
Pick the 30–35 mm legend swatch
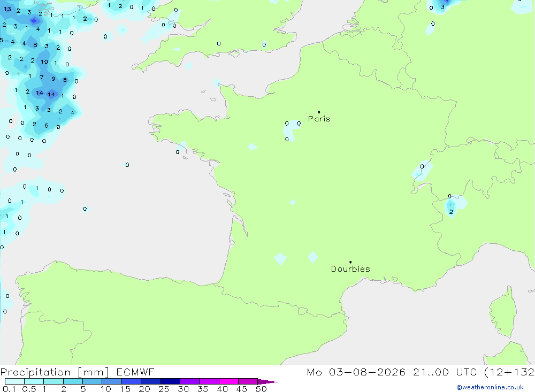tap(189, 381)
